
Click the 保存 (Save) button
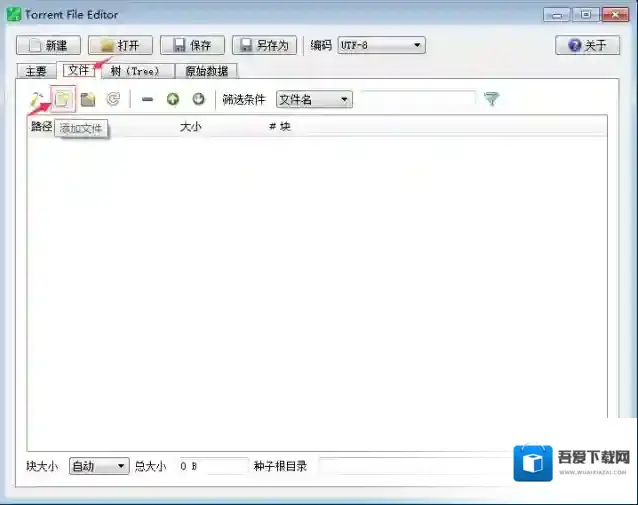pos(192,45)
